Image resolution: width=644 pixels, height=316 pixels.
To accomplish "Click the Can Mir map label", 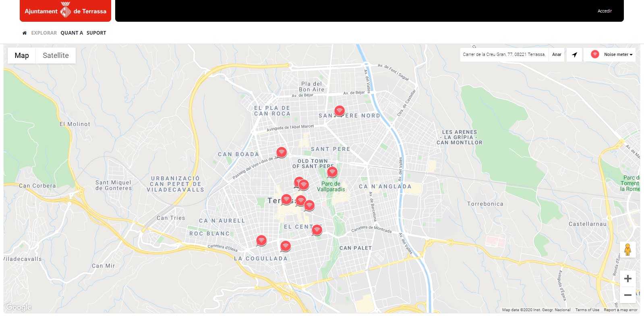I will click(104, 266).
